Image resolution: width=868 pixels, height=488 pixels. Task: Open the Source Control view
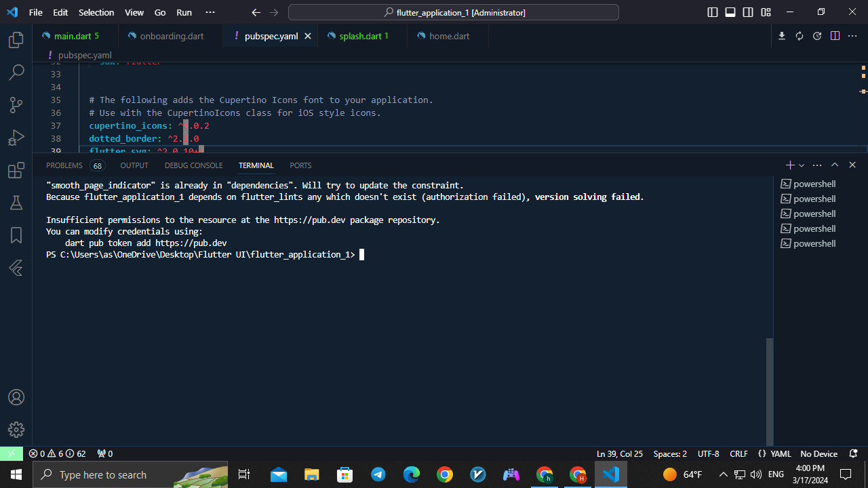tap(16, 104)
